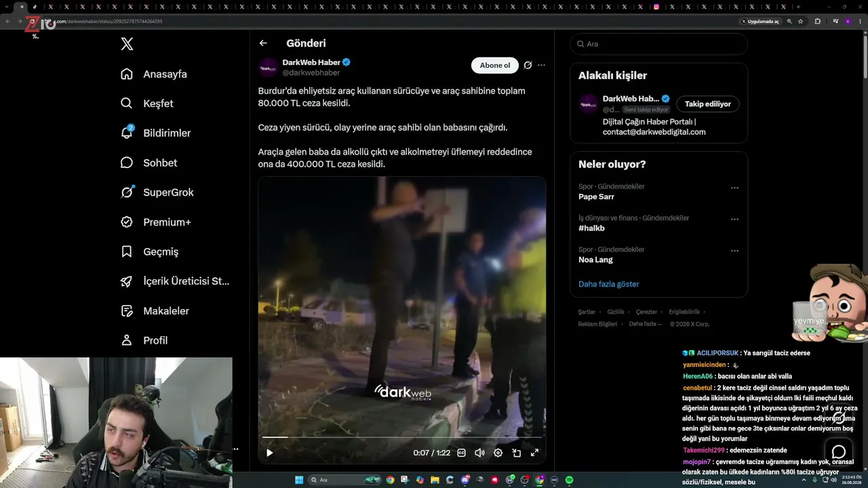Toggle video closed captions
Viewport: 868px width, 488px height.
(x=462, y=453)
